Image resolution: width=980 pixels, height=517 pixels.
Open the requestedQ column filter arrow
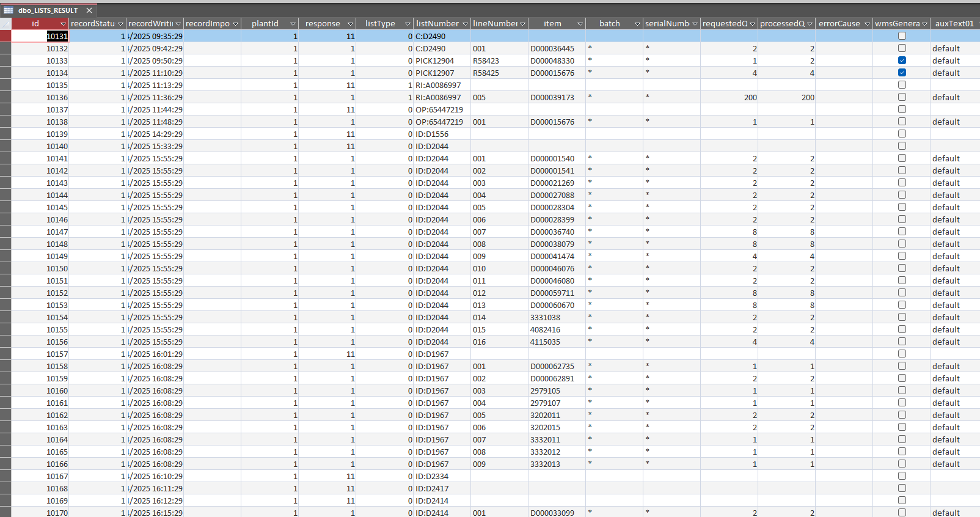(x=752, y=24)
